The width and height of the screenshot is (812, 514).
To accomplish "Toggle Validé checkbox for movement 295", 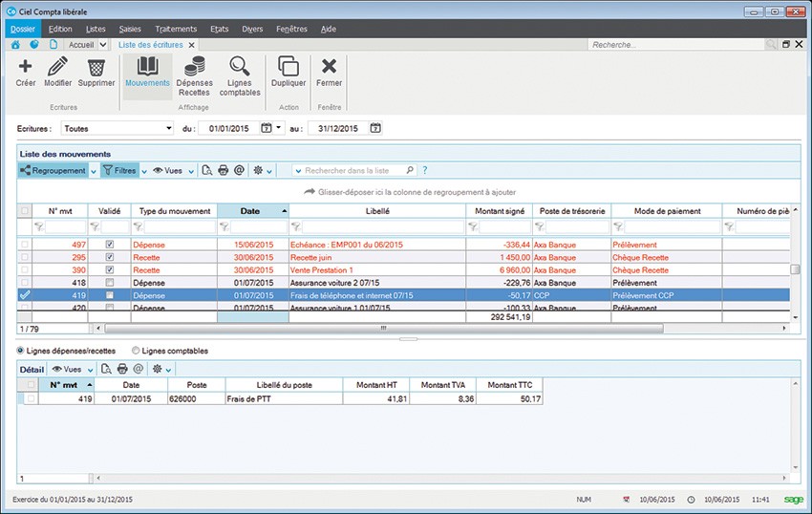I will [109, 257].
